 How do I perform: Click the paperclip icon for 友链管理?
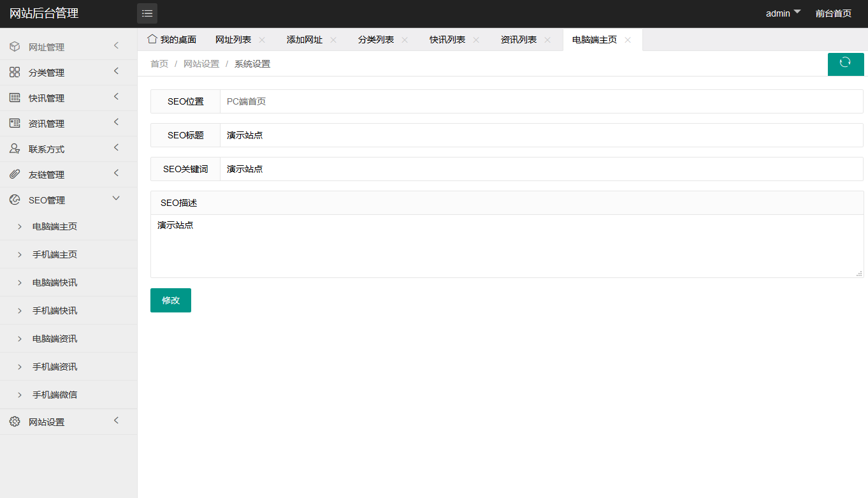coord(15,174)
